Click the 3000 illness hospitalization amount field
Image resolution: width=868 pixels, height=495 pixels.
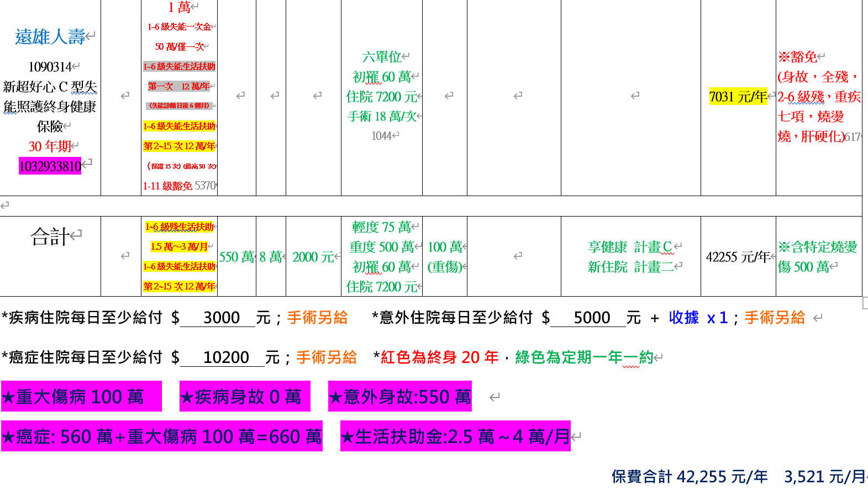221,318
